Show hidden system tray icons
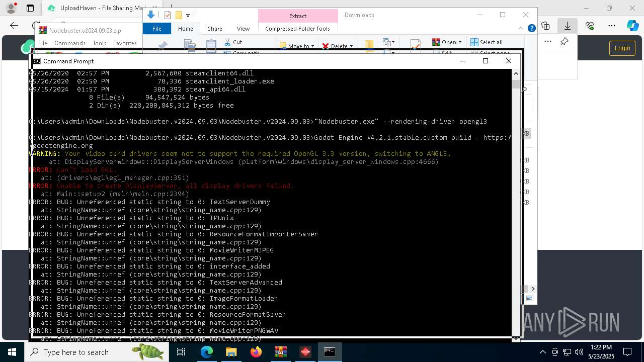The image size is (644, 362). point(542,352)
